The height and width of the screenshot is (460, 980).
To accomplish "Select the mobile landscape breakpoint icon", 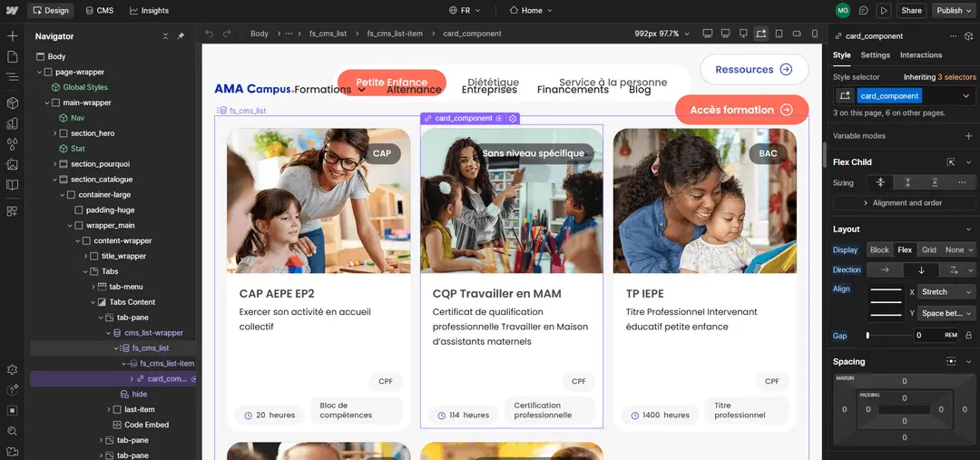I will coord(797,34).
